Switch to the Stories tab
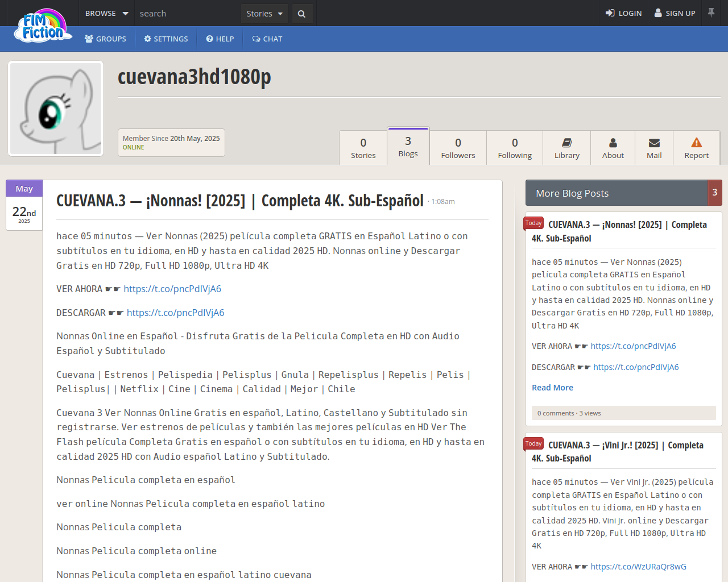Screen dimensions: 728x582 point(363,148)
